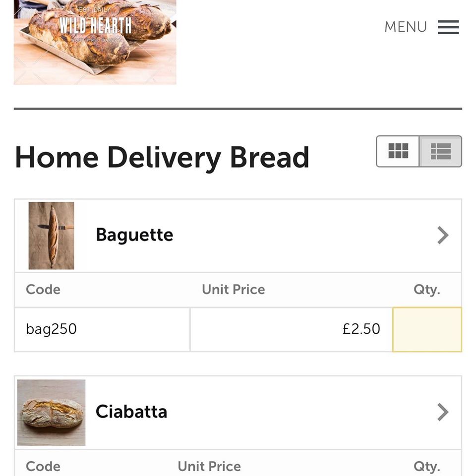476x476 pixels.
Task: Open the Baguette product thumbnail
Action: point(51,236)
